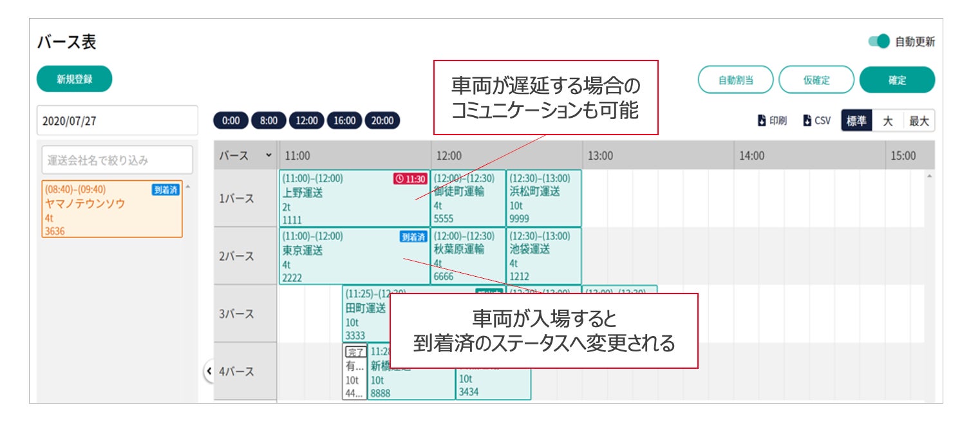The width and height of the screenshot is (980, 448).
Task: Click the 新規登録 button
Action: pos(75,79)
